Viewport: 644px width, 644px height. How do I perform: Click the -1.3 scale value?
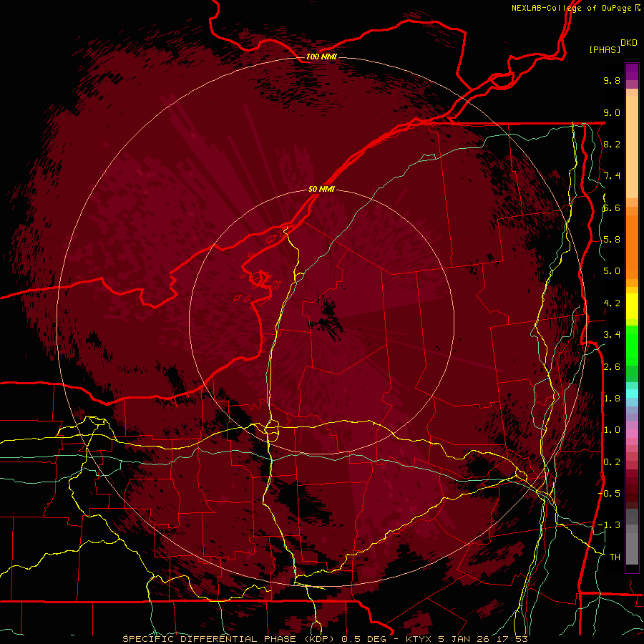(610, 525)
